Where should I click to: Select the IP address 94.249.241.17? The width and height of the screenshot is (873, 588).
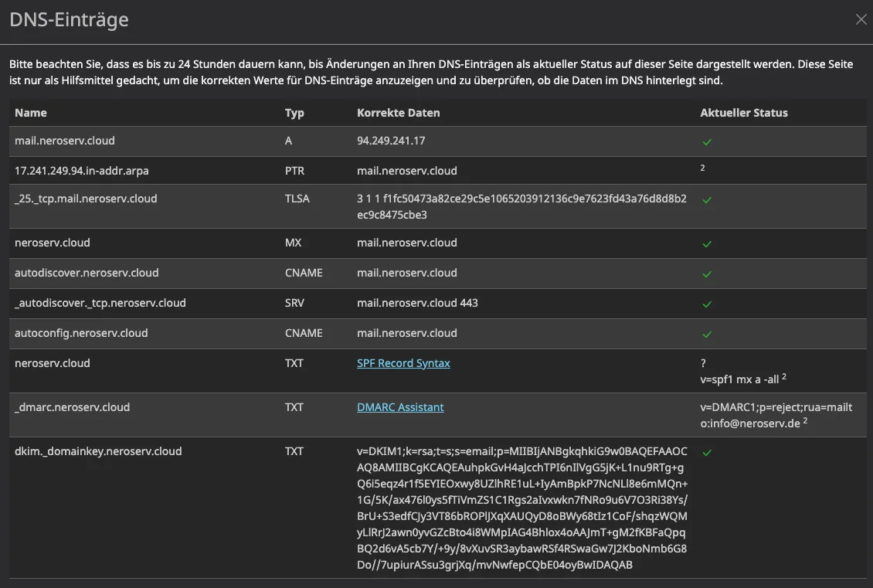tap(391, 141)
